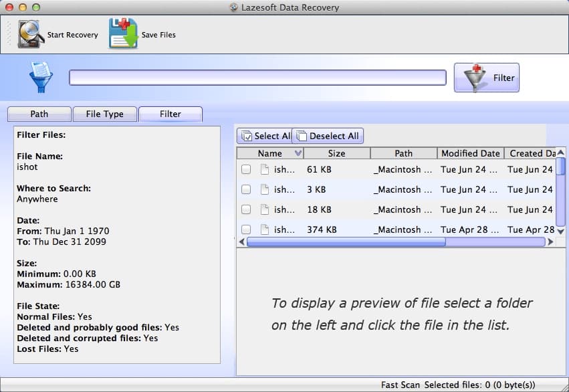Check the box for the 61 KB file
The height and width of the screenshot is (392, 569).
click(x=246, y=169)
